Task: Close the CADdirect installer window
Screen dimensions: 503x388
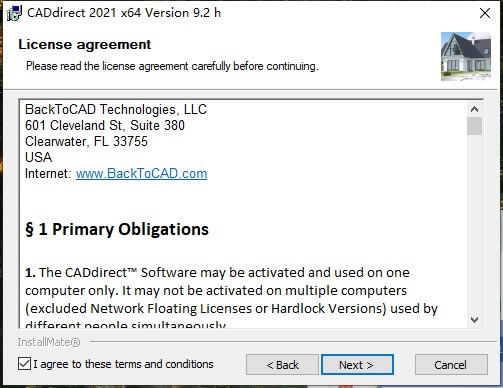Action: pos(485,13)
